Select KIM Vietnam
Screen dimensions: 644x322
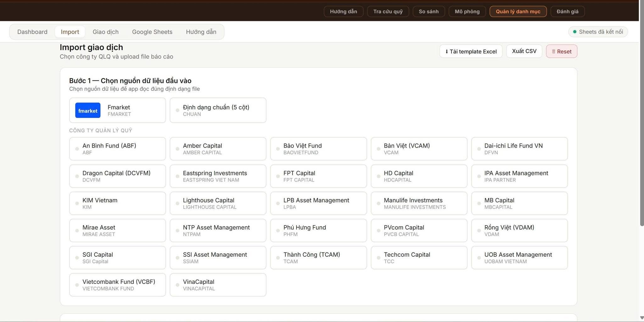pyautogui.click(x=118, y=203)
